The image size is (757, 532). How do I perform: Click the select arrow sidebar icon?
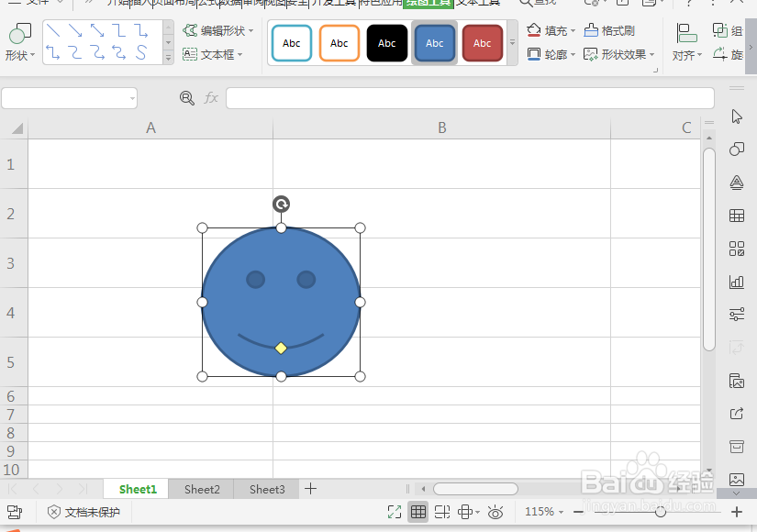(736, 116)
